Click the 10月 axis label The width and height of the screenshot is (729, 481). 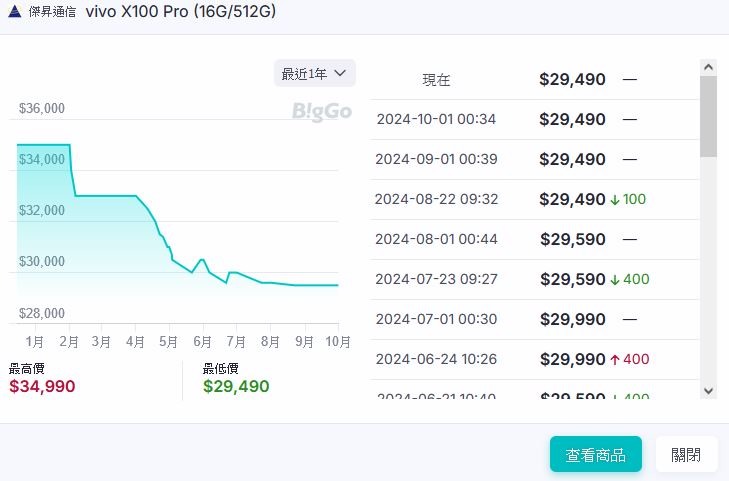[x=338, y=342]
